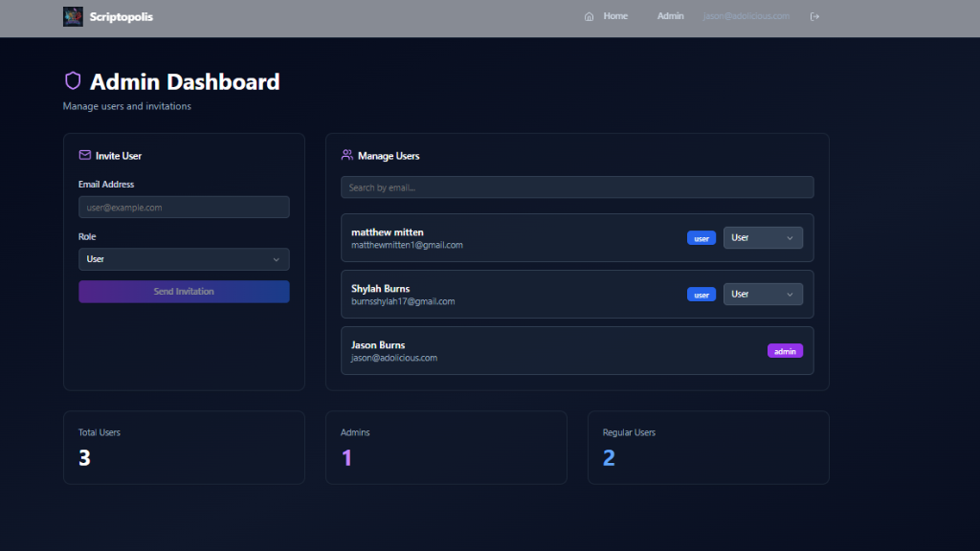The height and width of the screenshot is (551, 980).
Task: Click Manage users and invitations subtitle
Action: pos(127,106)
